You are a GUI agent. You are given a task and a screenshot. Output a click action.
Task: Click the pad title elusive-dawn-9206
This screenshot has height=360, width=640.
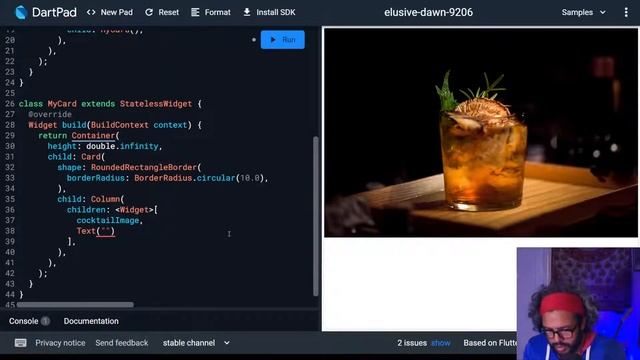428,12
